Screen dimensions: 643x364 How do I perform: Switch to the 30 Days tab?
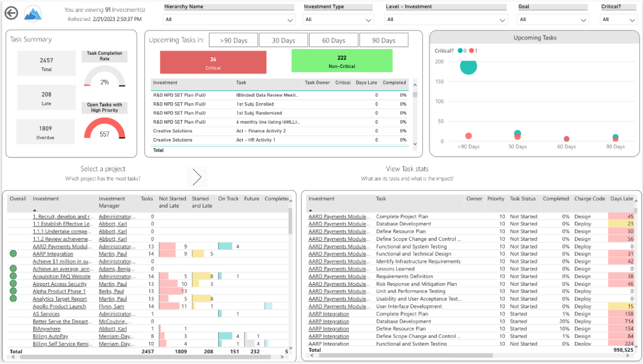[283, 39]
